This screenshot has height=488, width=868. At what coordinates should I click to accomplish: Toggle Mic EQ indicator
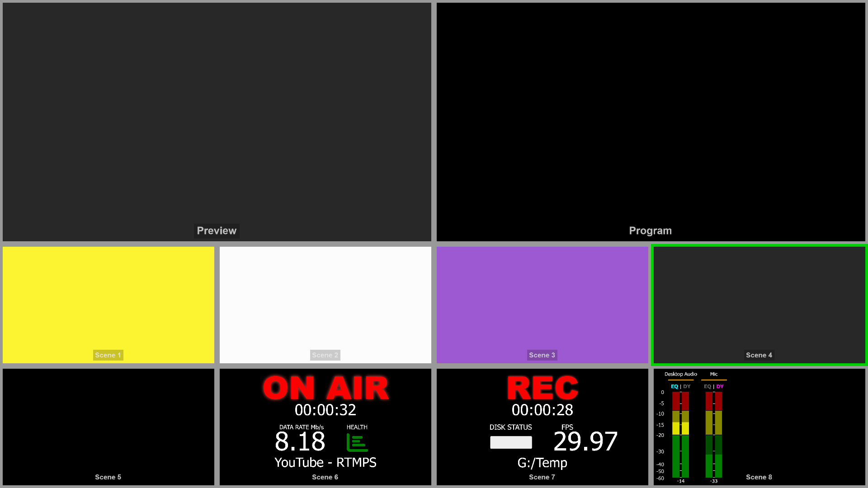pyautogui.click(x=708, y=386)
